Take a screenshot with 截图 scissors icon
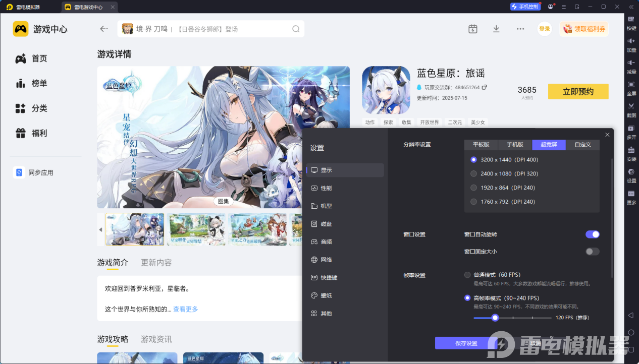The width and height of the screenshot is (639, 364). tap(631, 106)
